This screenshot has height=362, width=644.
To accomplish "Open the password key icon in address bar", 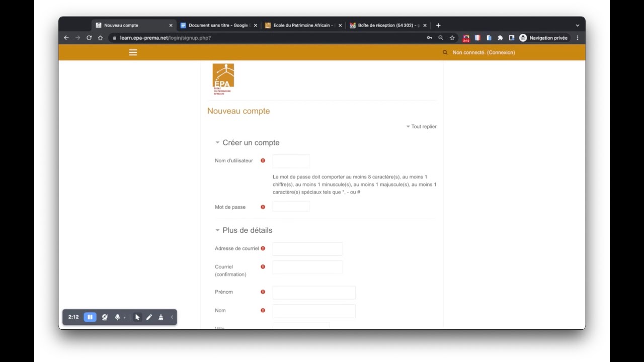I will pyautogui.click(x=429, y=38).
